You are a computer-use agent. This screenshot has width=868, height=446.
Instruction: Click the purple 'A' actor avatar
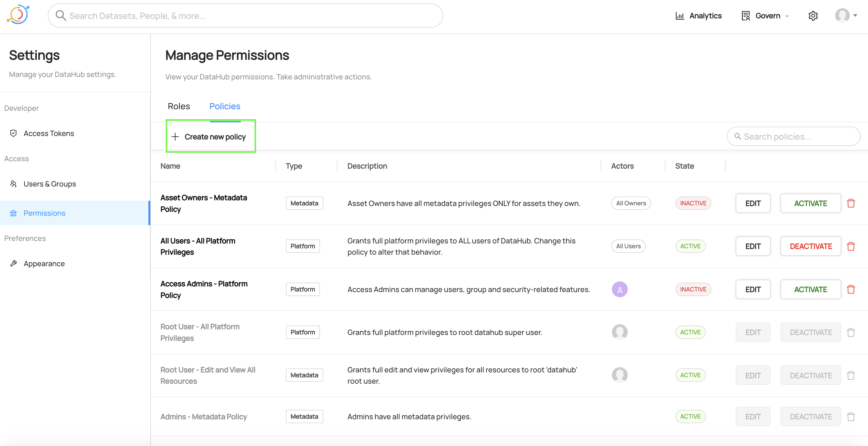[619, 289]
